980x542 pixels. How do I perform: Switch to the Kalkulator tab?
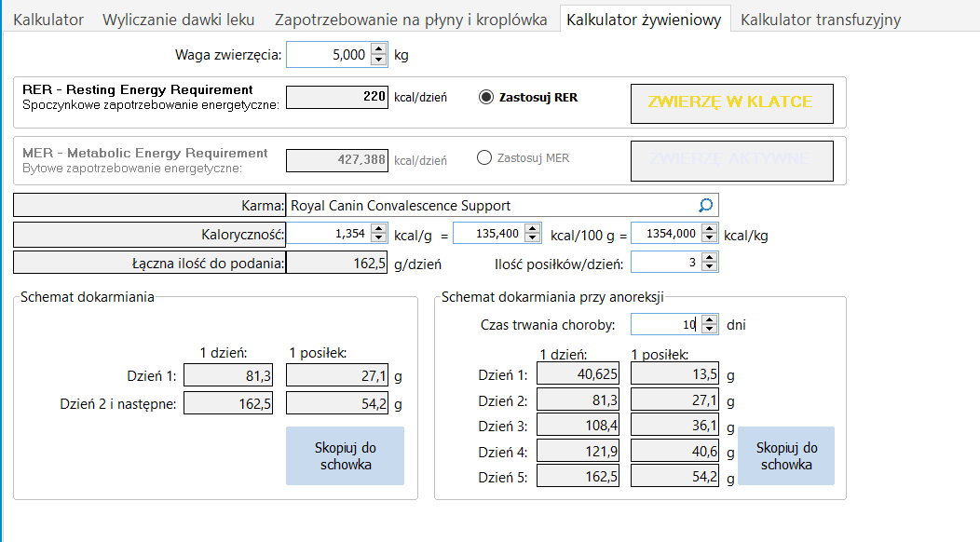coord(48,20)
